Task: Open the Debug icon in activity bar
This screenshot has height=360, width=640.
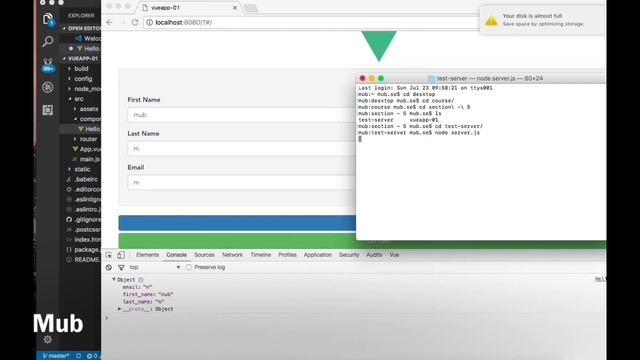Action: coord(48,87)
